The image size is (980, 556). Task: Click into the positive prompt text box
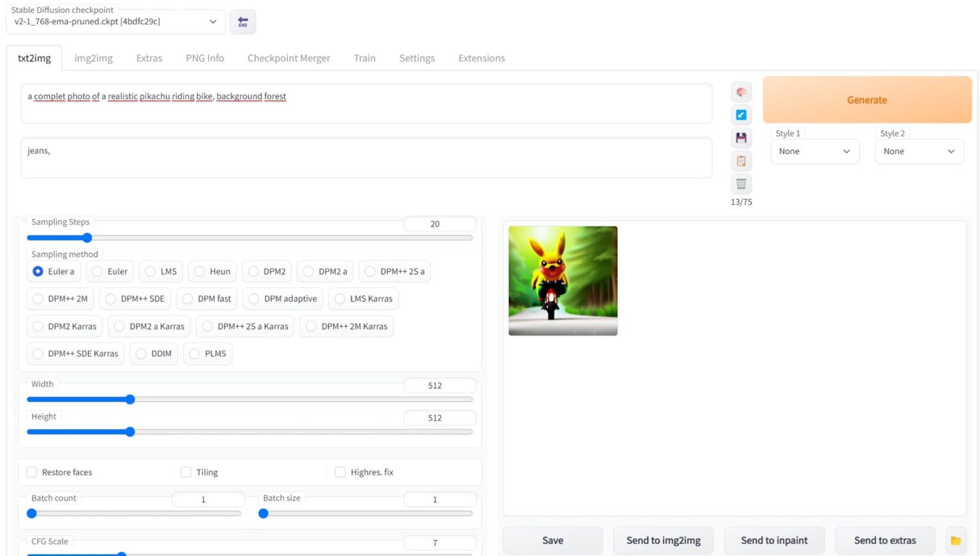(x=366, y=103)
